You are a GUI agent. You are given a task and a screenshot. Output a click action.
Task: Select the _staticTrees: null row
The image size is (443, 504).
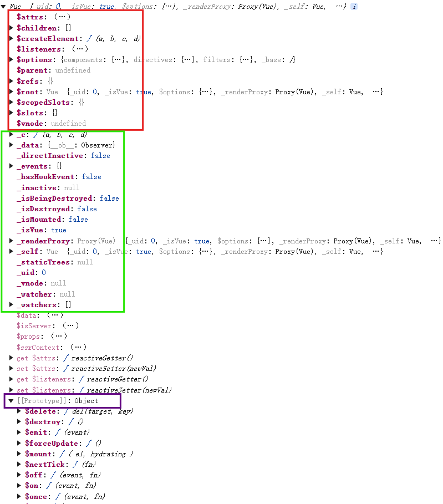coord(55,262)
